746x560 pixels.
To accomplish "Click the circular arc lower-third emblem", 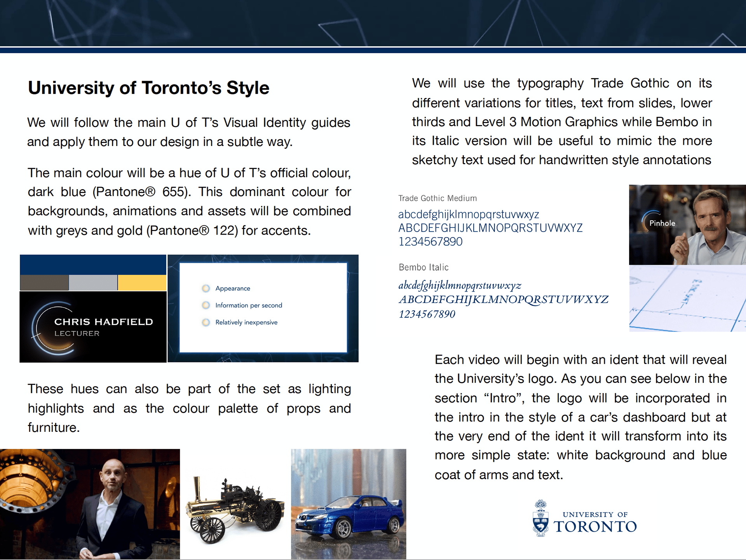I will tap(53, 328).
